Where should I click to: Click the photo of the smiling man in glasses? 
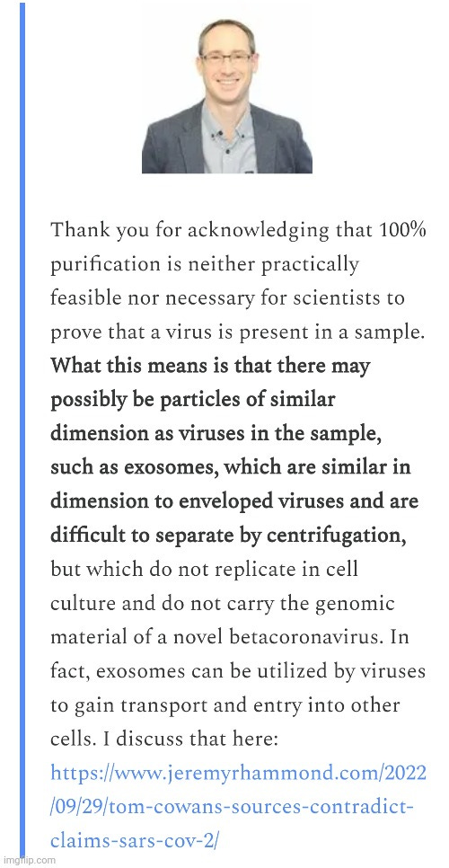point(226,89)
